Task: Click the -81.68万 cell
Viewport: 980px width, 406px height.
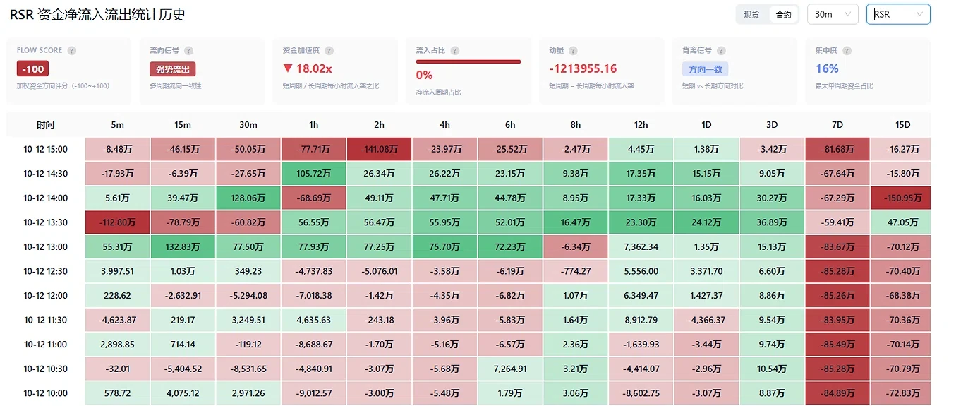Action: (x=837, y=149)
